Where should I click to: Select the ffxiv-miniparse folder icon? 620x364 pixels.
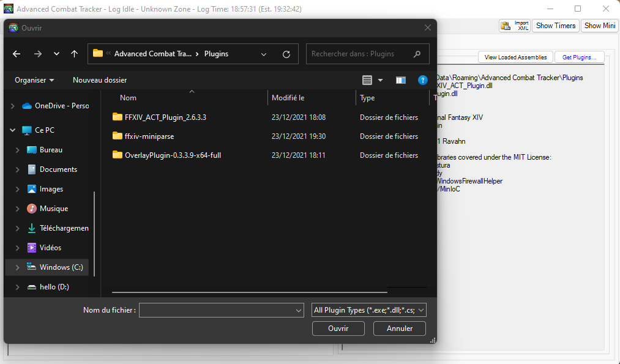tap(118, 136)
